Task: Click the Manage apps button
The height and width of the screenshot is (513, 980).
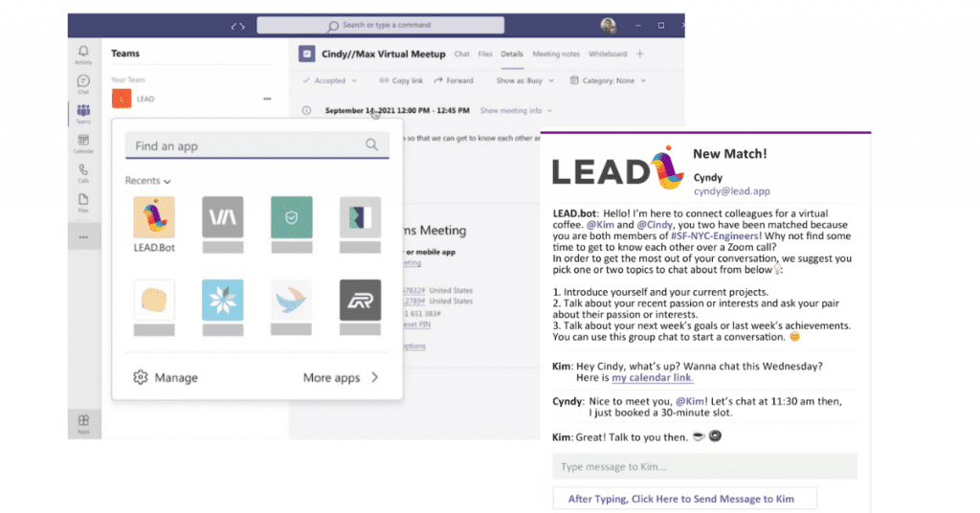Action: (167, 378)
